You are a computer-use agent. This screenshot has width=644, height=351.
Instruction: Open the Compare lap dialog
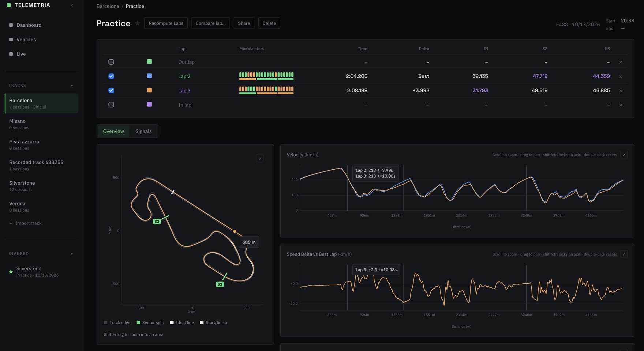pyautogui.click(x=210, y=23)
